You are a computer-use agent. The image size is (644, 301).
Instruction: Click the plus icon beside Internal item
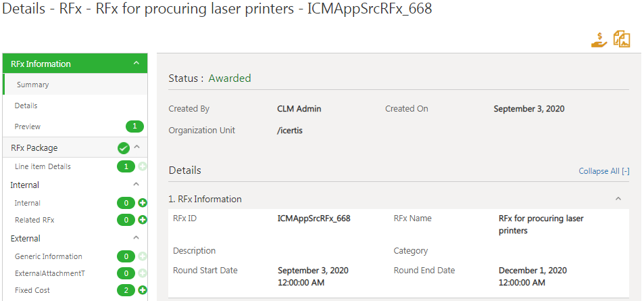[x=143, y=203]
